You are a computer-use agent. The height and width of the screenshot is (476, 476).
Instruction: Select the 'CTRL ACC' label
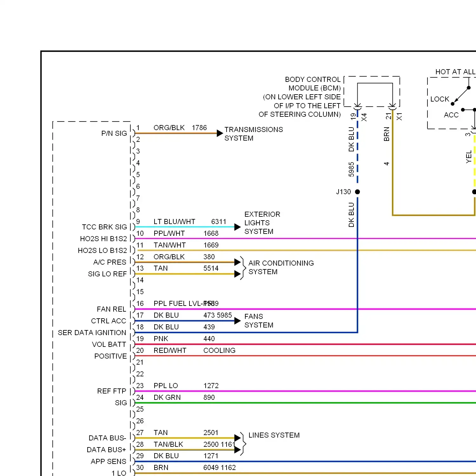coord(109,321)
